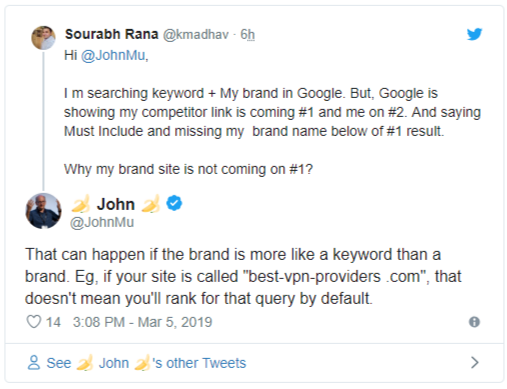This screenshot has width=507, height=389.
Task: Click John's reply tweet text
Action: click(x=243, y=276)
